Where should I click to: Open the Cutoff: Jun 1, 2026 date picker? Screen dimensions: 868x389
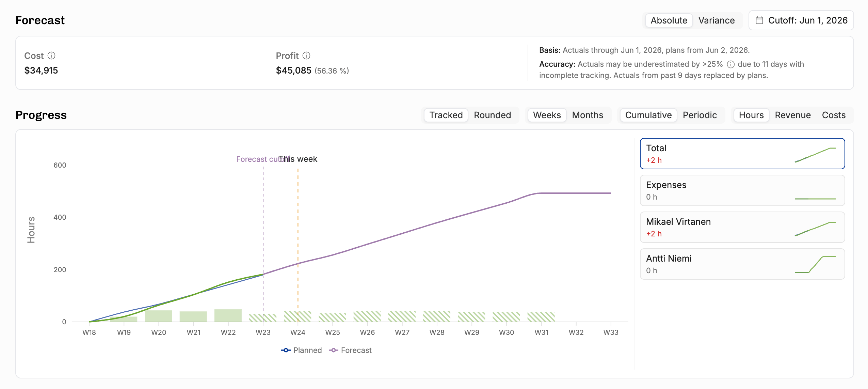pyautogui.click(x=801, y=20)
